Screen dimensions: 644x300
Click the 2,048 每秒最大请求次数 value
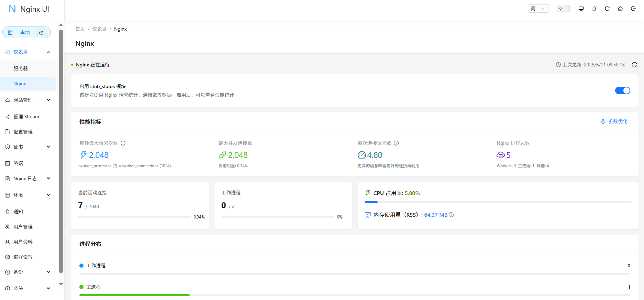99,155
